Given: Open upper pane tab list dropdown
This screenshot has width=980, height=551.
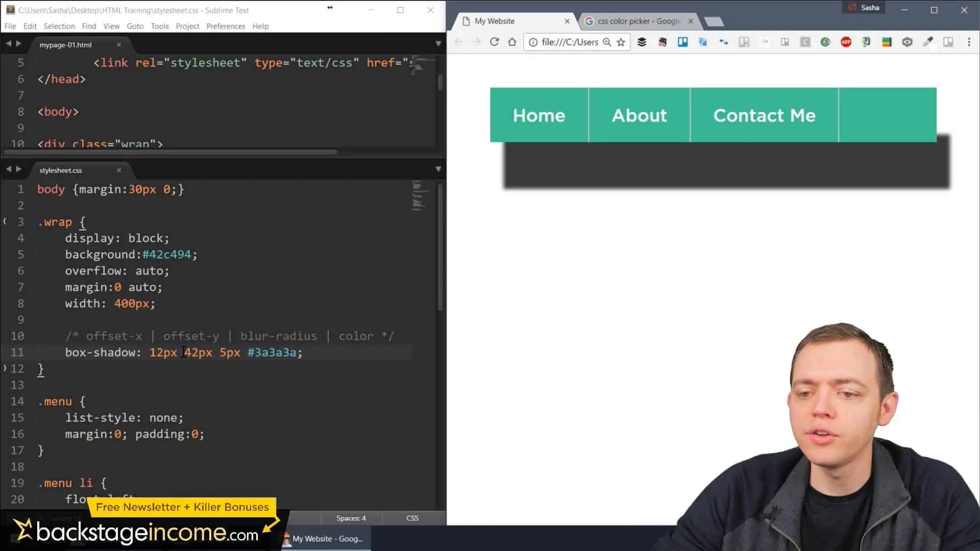Looking at the screenshot, I should [x=438, y=44].
